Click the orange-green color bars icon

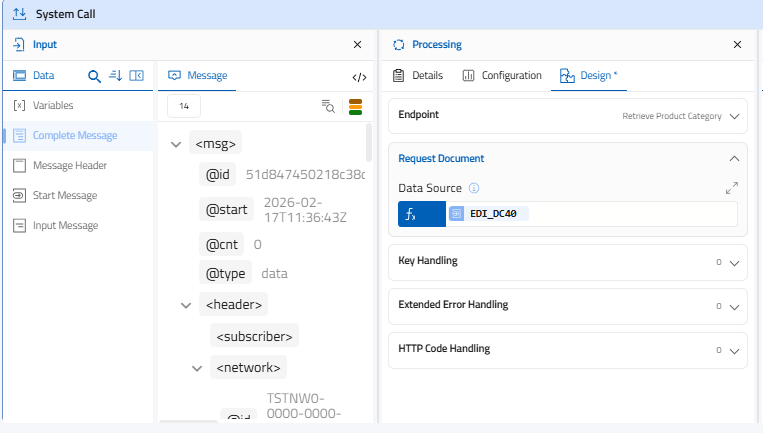pos(355,107)
